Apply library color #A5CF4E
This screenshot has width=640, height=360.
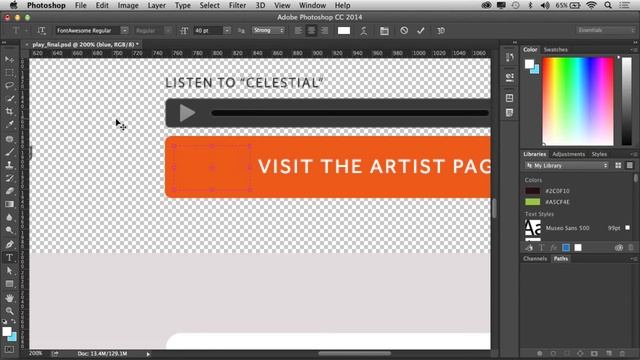532,202
